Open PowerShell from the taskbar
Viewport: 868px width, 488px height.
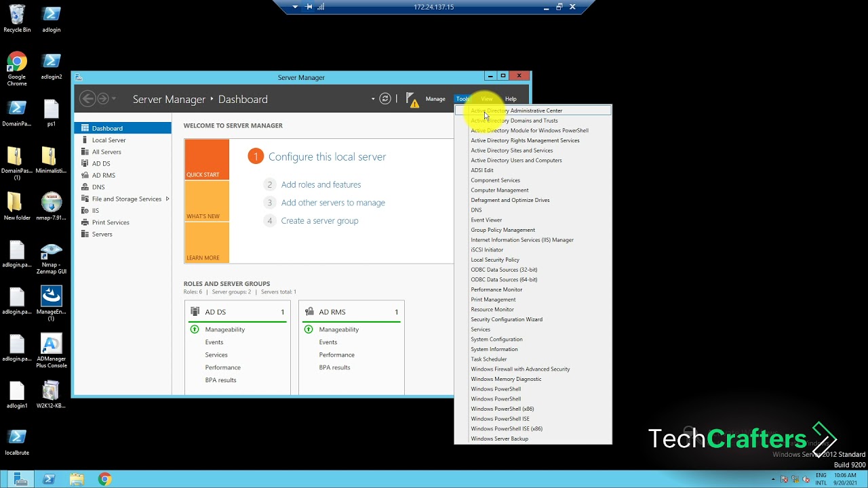pyautogui.click(x=49, y=479)
